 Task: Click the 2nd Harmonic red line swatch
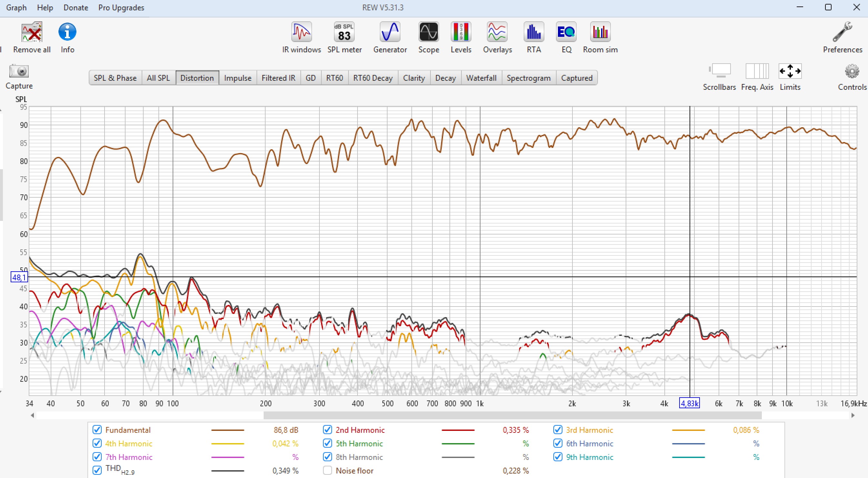click(458, 430)
